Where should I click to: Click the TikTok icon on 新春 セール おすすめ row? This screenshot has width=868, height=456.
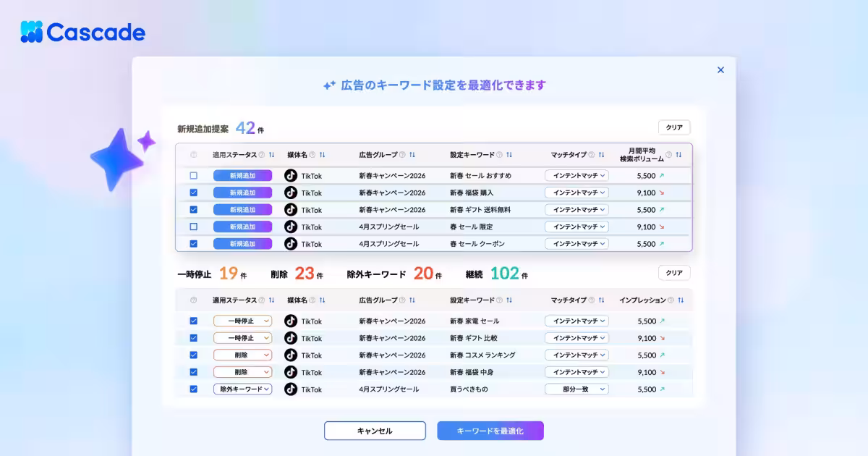[x=292, y=175]
